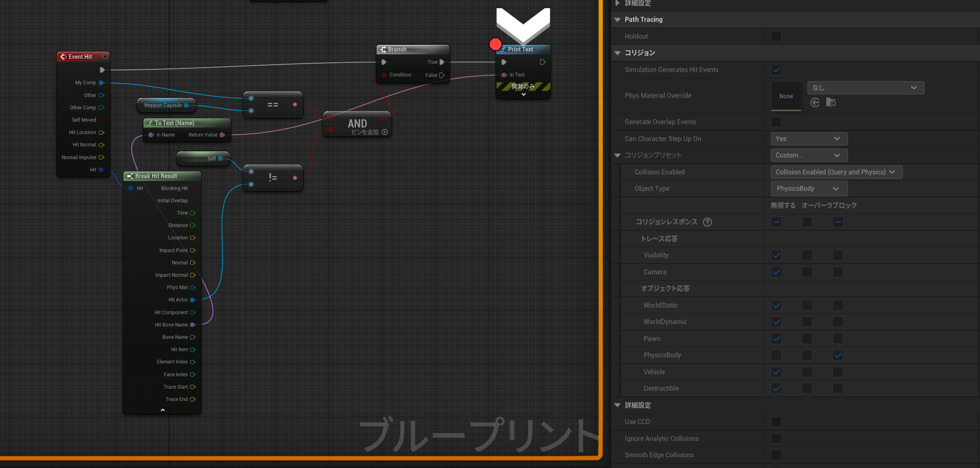Collapse the Break Hit Result node pins

tap(162, 410)
